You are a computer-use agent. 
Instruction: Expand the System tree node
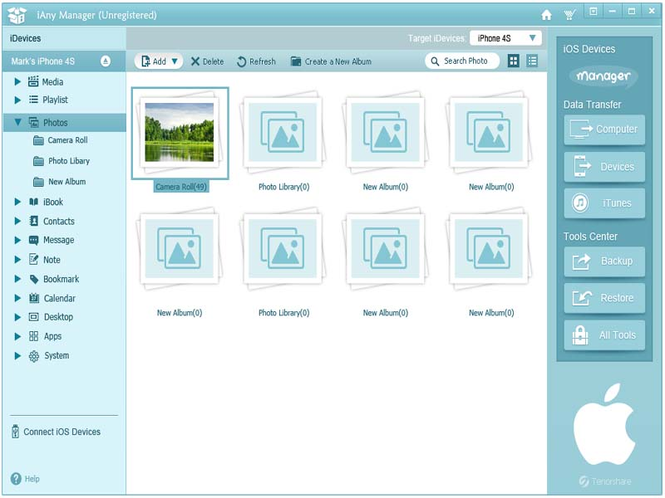(x=17, y=355)
